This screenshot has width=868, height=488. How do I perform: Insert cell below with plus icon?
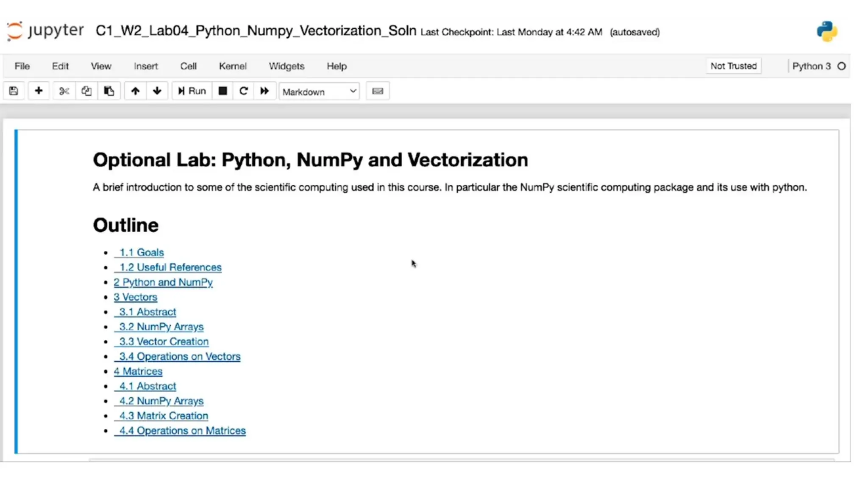coord(39,91)
